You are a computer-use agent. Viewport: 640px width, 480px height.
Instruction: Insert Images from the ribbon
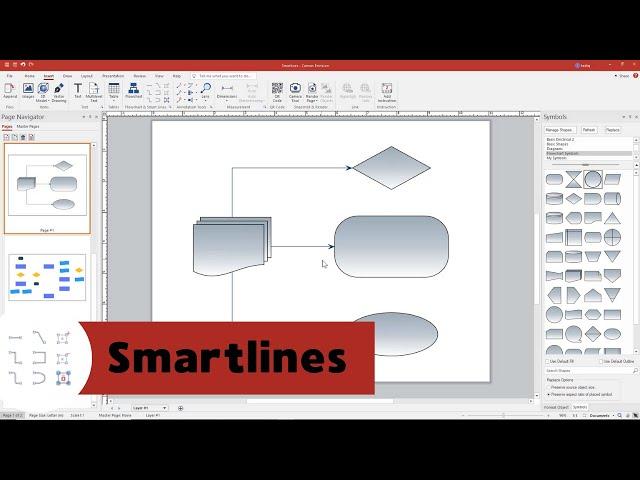[28, 91]
